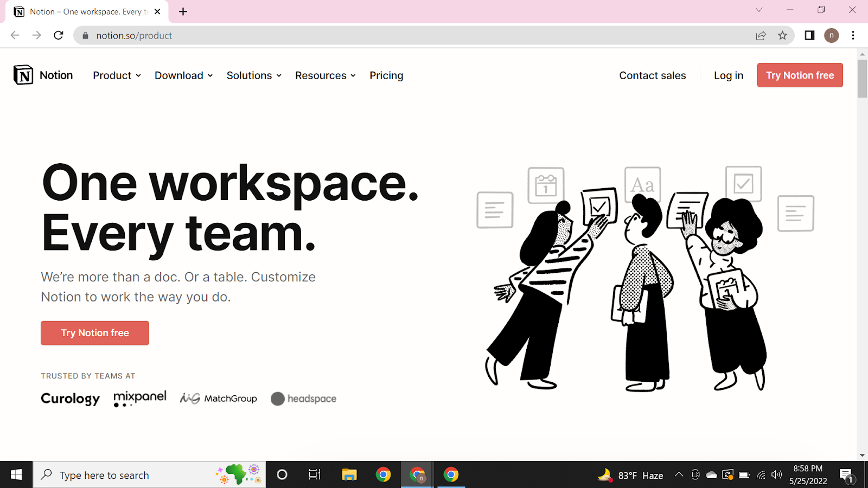This screenshot has height=488, width=868.
Task: Open the Chrome profile avatar
Action: click(x=831, y=35)
